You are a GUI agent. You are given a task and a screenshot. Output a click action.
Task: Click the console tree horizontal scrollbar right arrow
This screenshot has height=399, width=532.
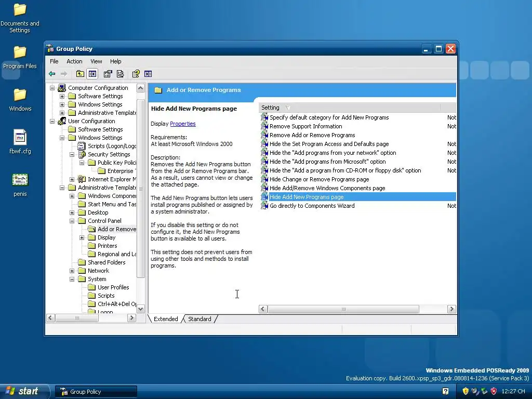point(131,318)
